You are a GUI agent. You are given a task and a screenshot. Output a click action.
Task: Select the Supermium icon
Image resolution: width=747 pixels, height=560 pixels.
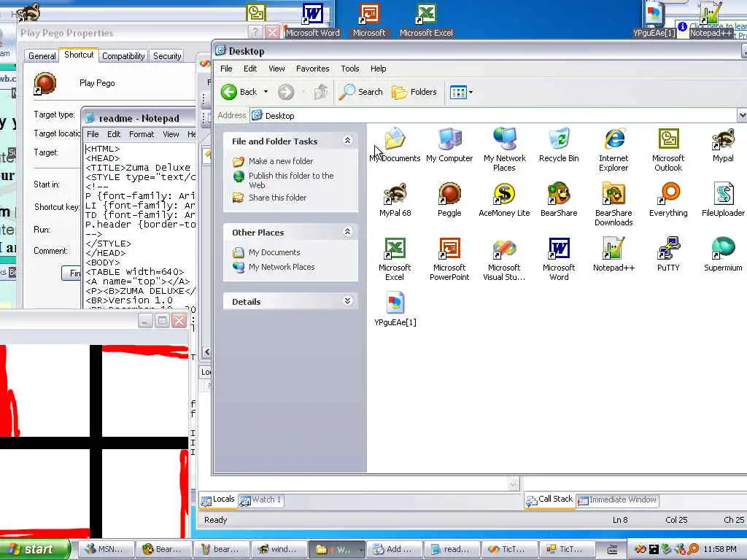point(723,254)
